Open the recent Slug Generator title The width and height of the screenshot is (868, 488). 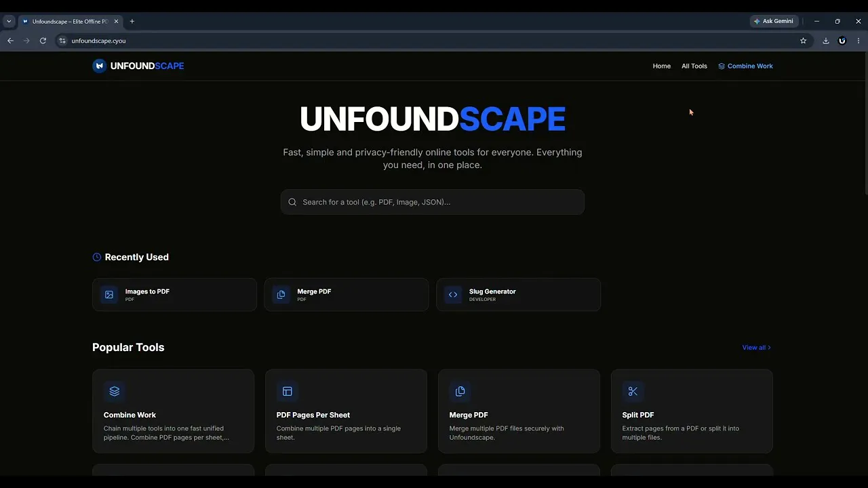click(492, 291)
